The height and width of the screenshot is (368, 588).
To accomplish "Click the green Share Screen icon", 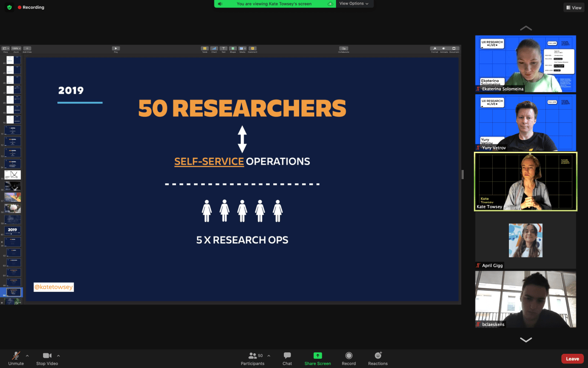I will click(x=318, y=355).
